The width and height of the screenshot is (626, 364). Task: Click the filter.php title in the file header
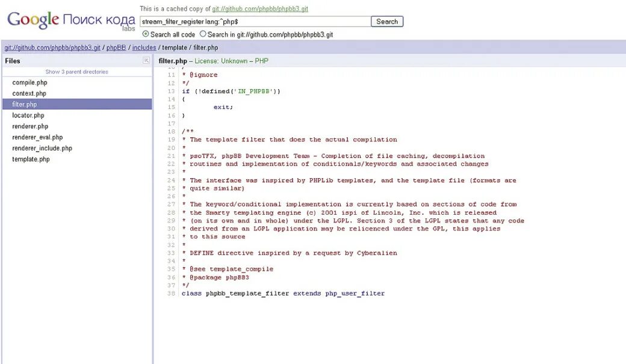tap(173, 61)
